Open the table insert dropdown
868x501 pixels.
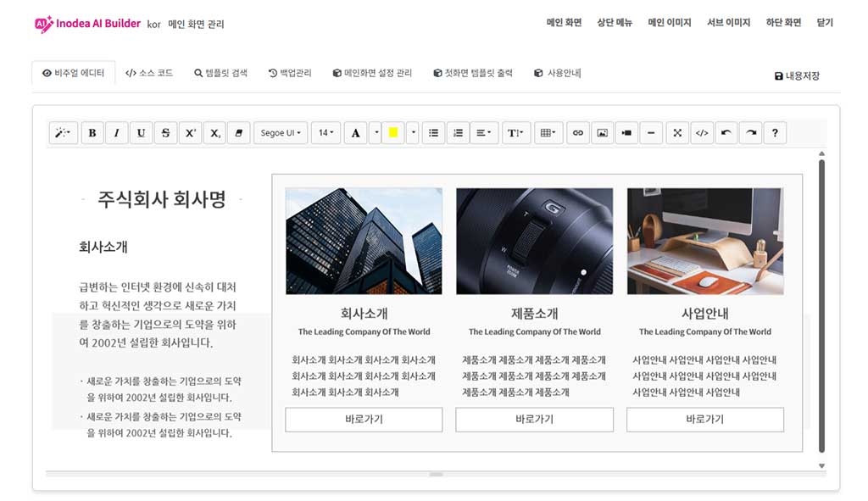click(x=548, y=133)
